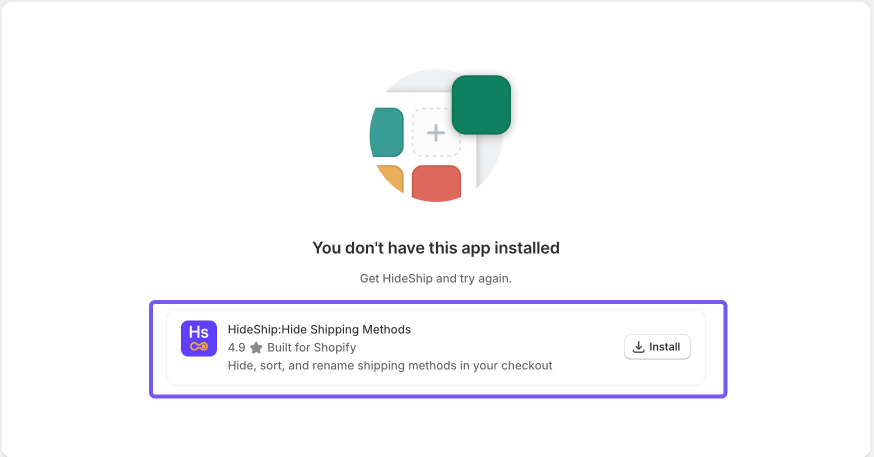Viewport: 874px width, 457px height.
Task: Click the app description about shipping methods
Action: tap(390, 366)
